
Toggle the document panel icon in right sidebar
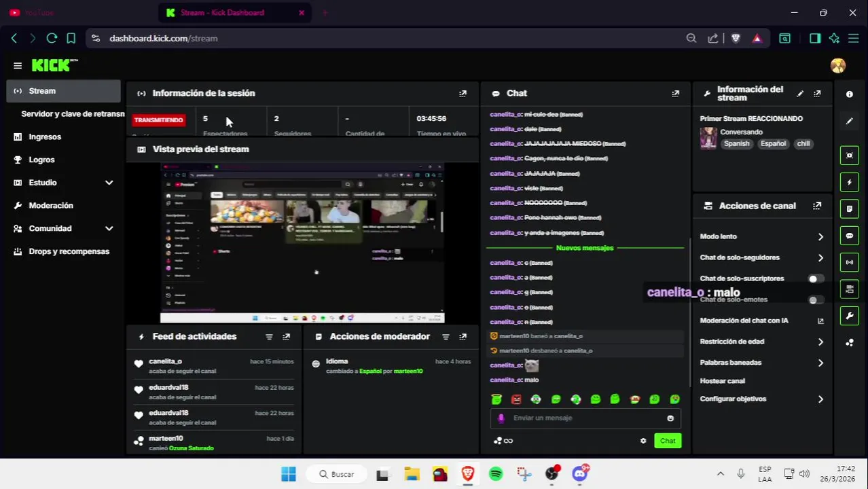coord(849,209)
